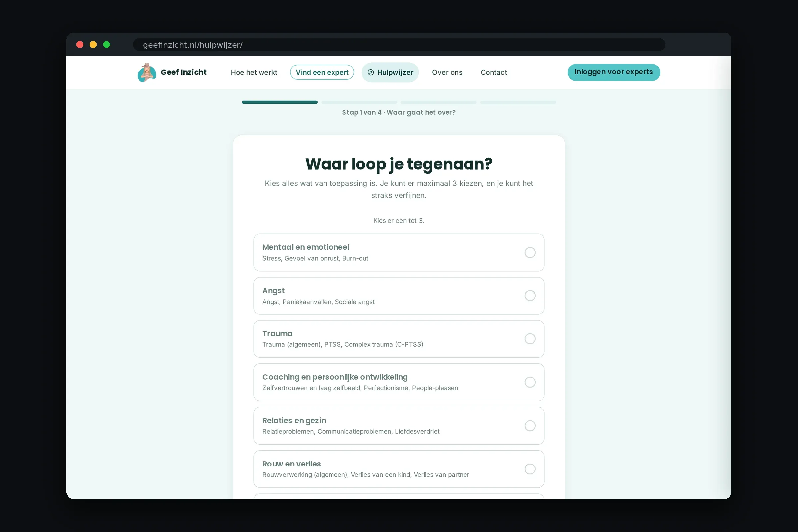Open the Contact menu item

point(494,72)
